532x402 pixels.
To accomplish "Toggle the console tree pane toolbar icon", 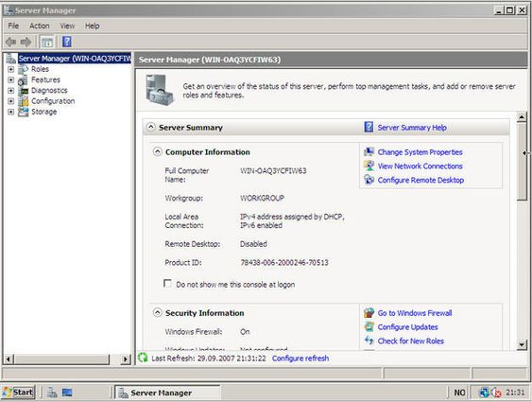I will point(47,43).
